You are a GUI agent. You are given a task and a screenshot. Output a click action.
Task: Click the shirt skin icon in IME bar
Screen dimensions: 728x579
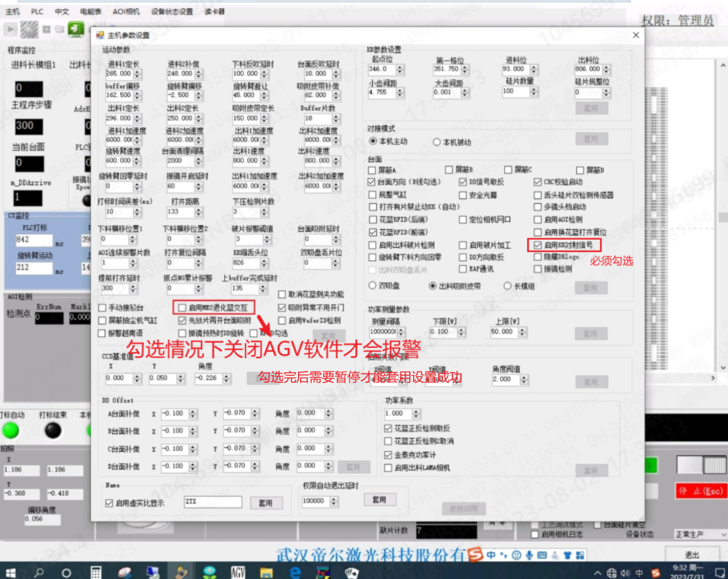click(x=567, y=555)
